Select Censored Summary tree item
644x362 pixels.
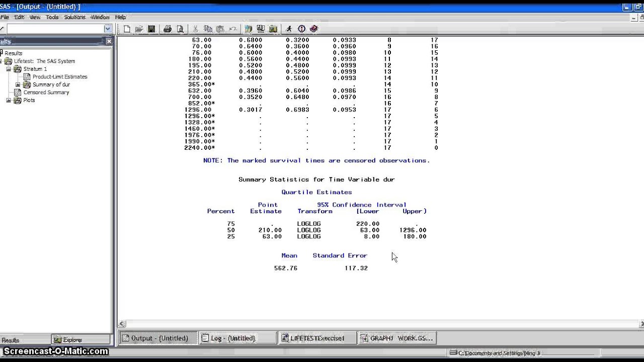46,92
